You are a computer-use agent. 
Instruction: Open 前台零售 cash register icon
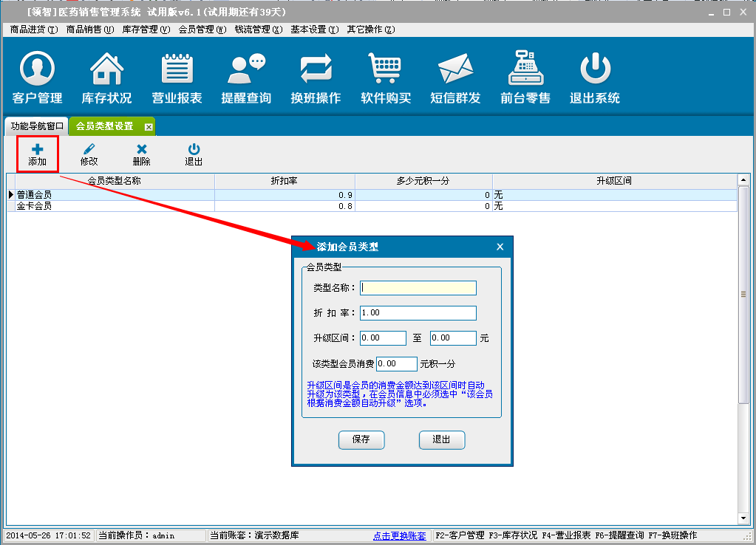pyautogui.click(x=525, y=78)
